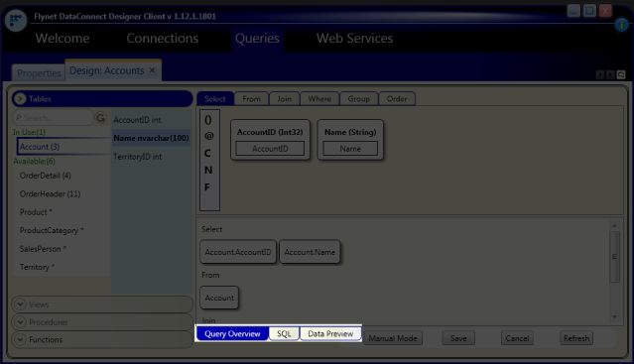This screenshot has width=634, height=364.
Task: Show the SQL tab
Action: coord(284,333)
